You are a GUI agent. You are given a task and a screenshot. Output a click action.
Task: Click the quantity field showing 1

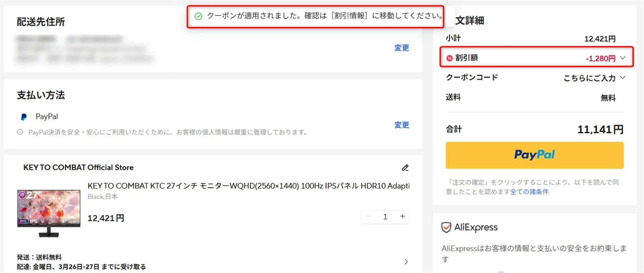coord(385,217)
